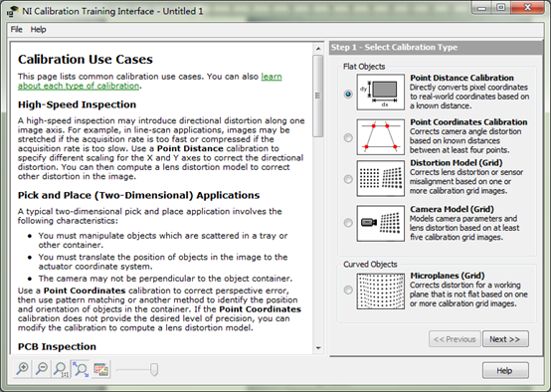Click the Microplanes (Grid) title text
The image size is (551, 392).
(x=448, y=276)
